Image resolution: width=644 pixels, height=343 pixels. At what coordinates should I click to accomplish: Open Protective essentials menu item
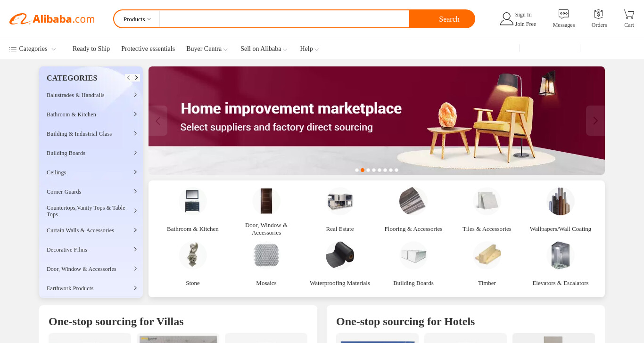click(148, 49)
